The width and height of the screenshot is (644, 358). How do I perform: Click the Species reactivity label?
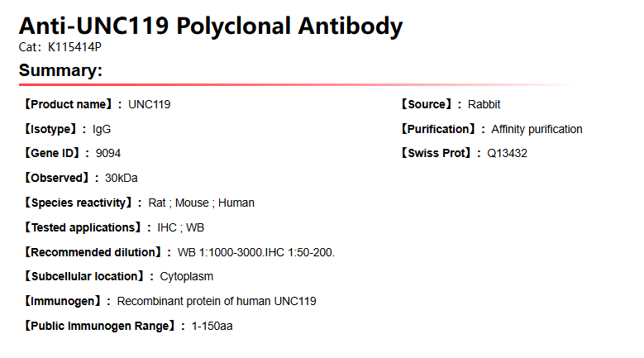pyautogui.click(x=78, y=203)
